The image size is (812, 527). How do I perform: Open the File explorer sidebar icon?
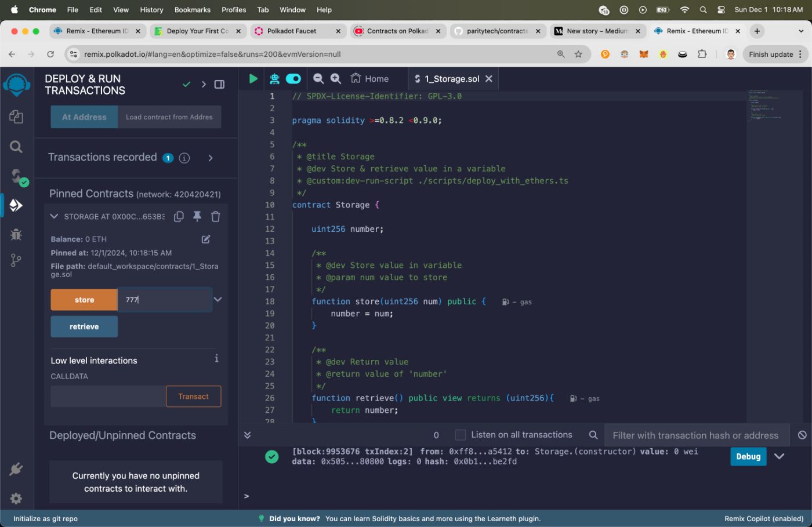pyautogui.click(x=16, y=117)
